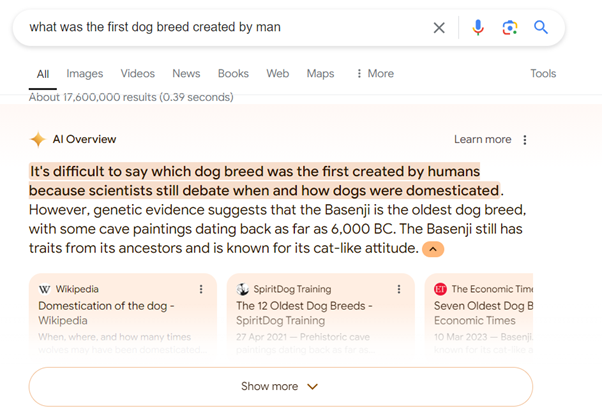The image size is (602, 420).
Task: Open AI Overview three-dot options menu
Action: click(525, 140)
